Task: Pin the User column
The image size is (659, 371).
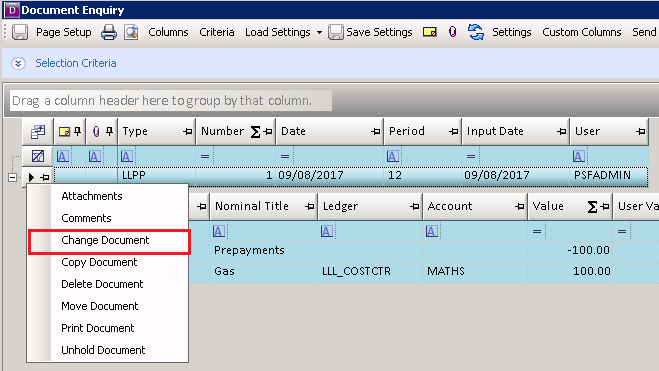Action: [x=641, y=132]
